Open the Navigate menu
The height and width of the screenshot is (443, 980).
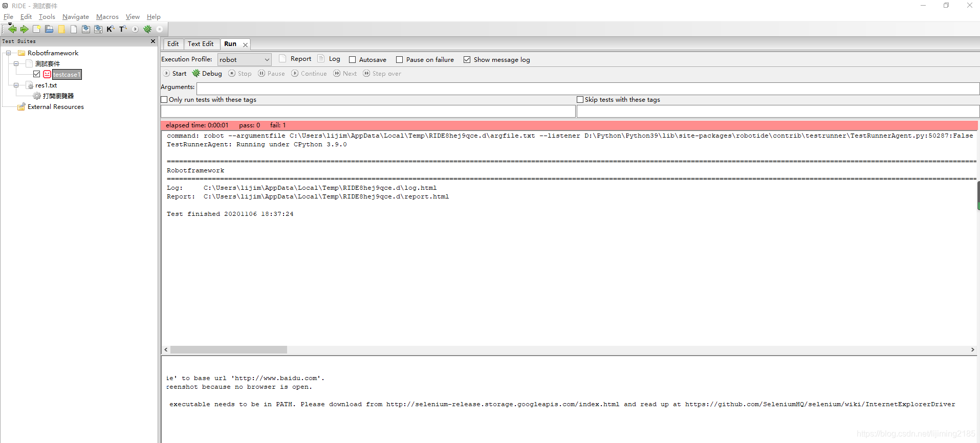pyautogui.click(x=76, y=17)
